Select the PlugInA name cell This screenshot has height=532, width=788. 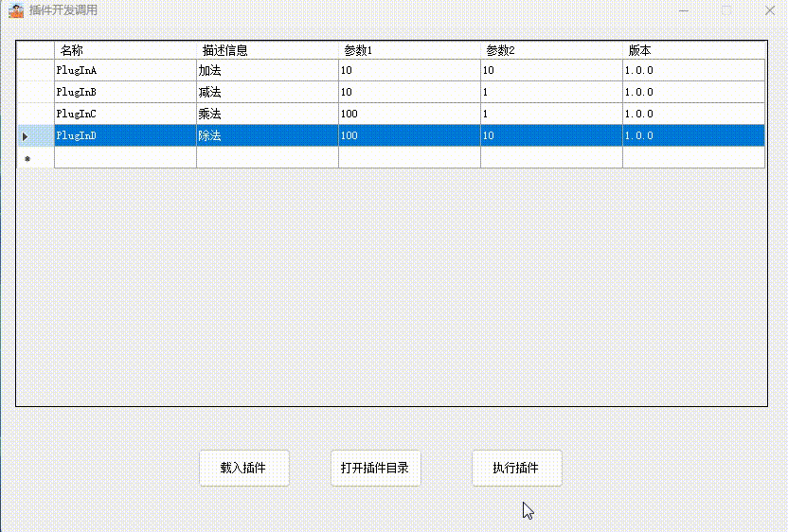[x=125, y=71]
